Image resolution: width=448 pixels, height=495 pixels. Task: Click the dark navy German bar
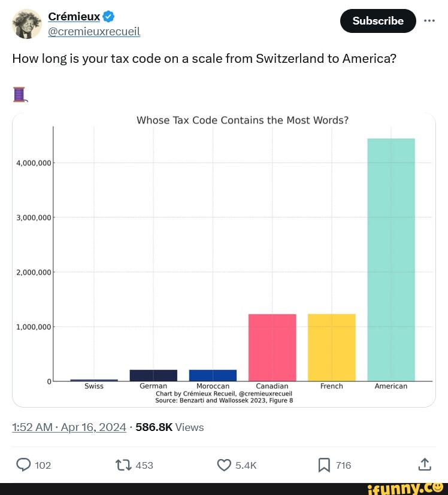tap(153, 375)
